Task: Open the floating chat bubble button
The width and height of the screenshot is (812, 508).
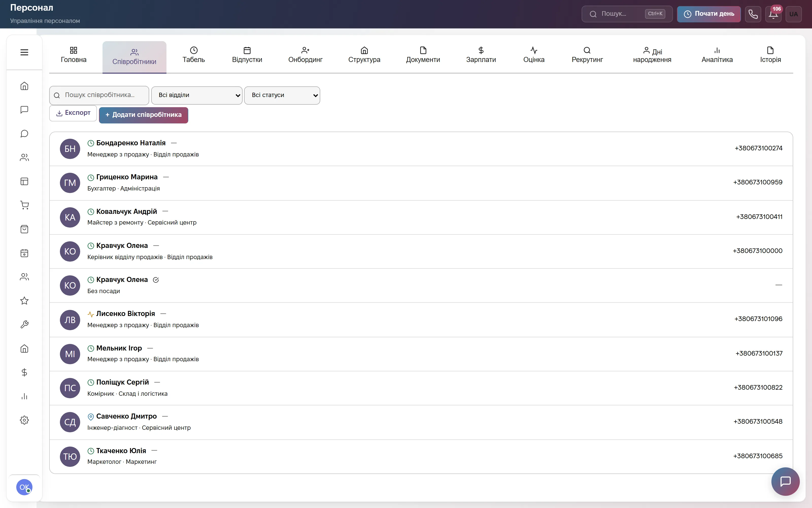Action: (x=785, y=482)
